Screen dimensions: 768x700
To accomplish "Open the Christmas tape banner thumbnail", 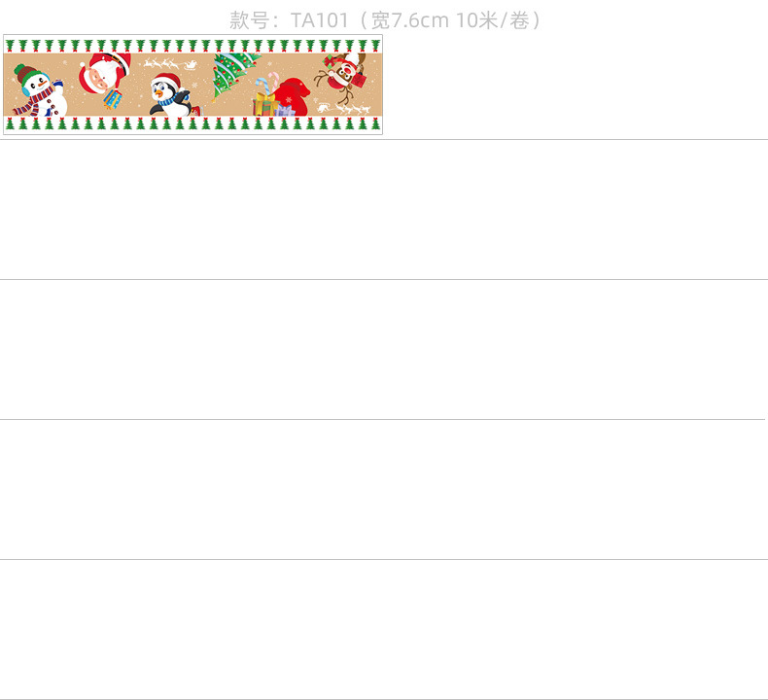I will click(x=193, y=85).
